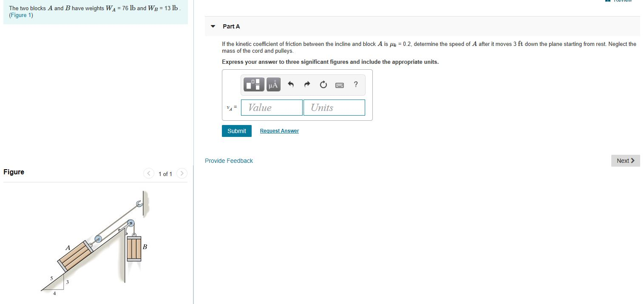Undo the last answer edit

(291, 84)
